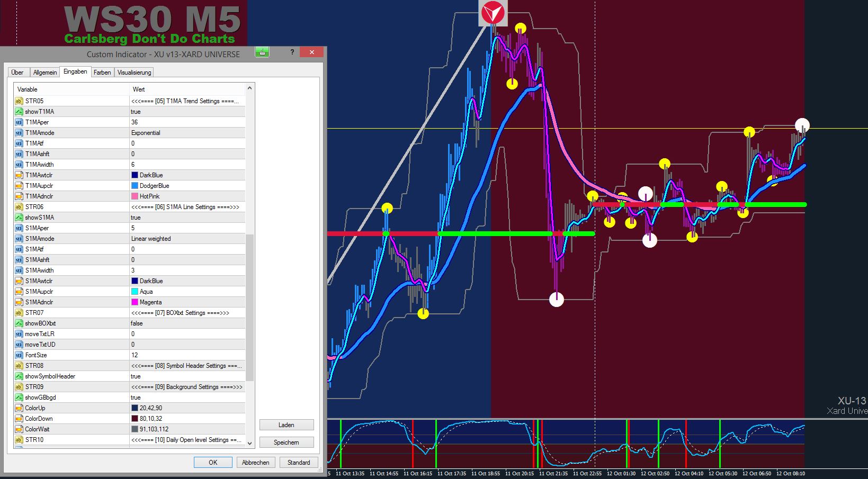
Task: Click the moveTxtUD value field
Action: pos(187,345)
